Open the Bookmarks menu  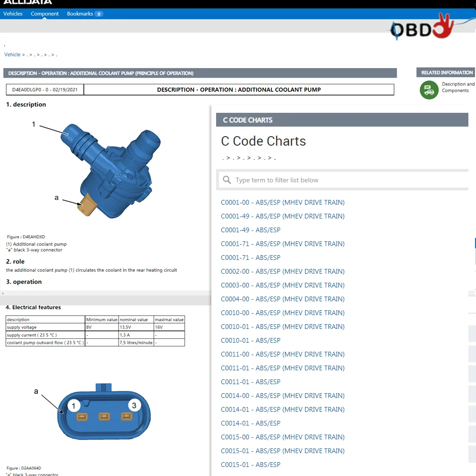tap(80, 14)
